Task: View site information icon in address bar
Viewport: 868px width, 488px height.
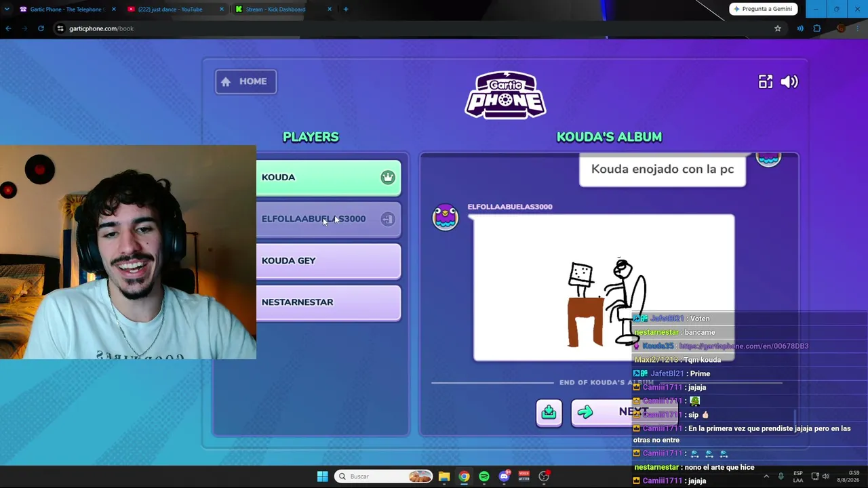Action: tap(60, 28)
